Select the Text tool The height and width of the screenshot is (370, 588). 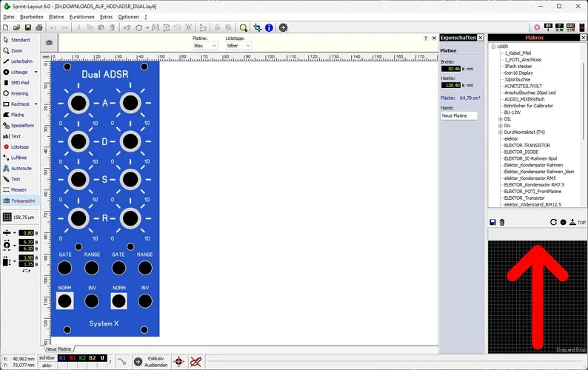pyautogui.click(x=12, y=136)
